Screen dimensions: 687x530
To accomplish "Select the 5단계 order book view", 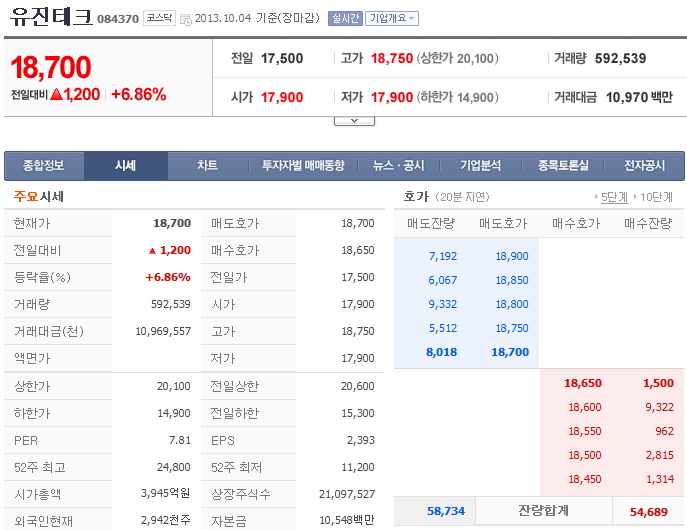I will [614, 197].
